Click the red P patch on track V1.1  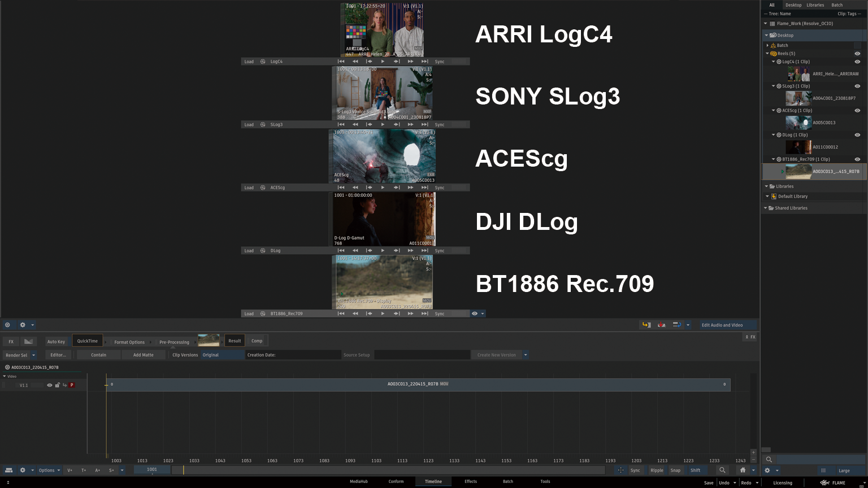tap(72, 385)
